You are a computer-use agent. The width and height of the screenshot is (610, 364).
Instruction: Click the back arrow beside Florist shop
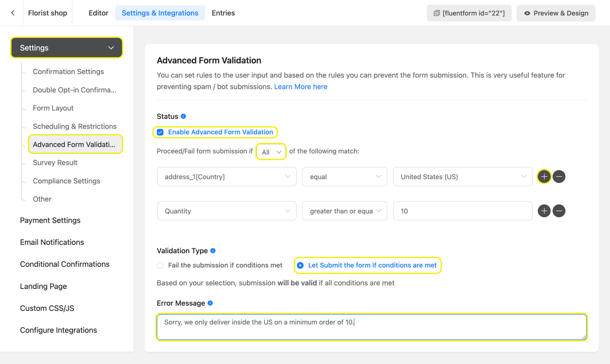pyautogui.click(x=13, y=13)
